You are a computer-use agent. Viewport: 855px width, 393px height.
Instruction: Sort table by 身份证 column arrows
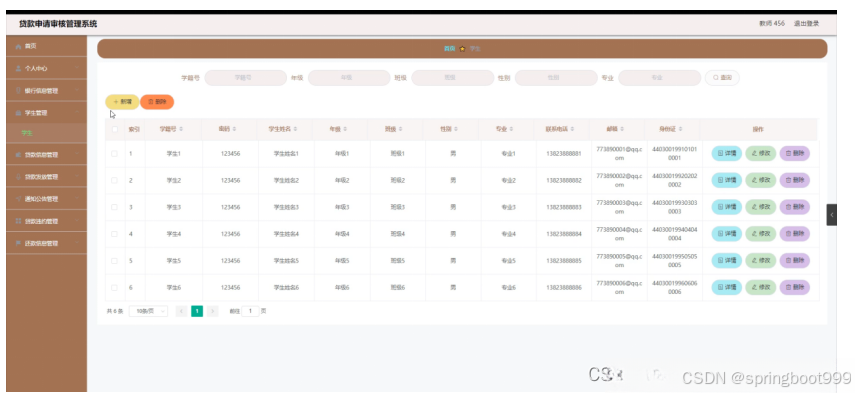click(x=681, y=129)
